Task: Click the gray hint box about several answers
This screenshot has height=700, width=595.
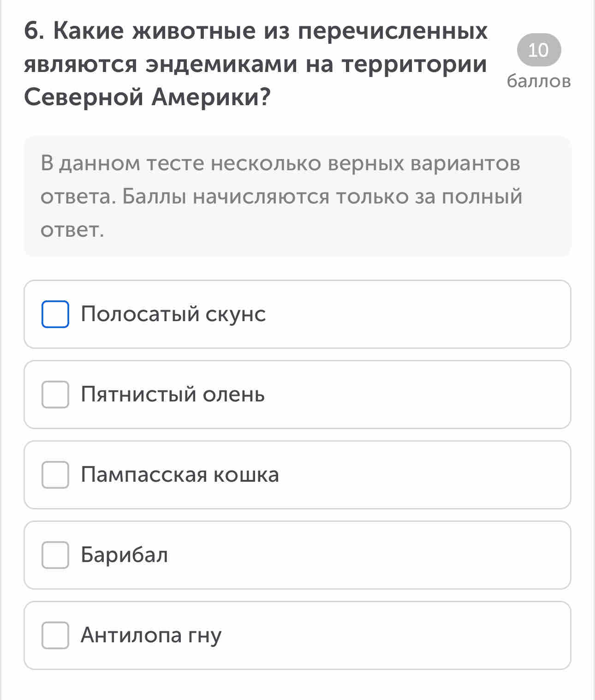Action: (x=297, y=196)
